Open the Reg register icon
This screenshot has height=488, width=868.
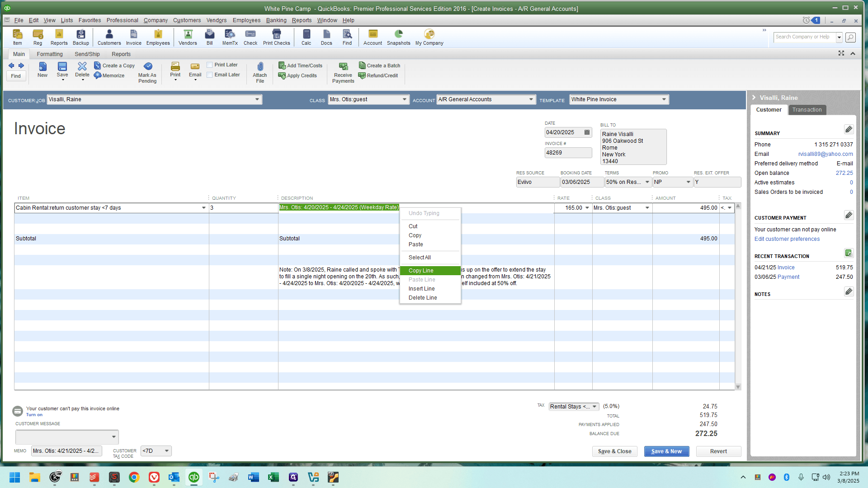[38, 37]
